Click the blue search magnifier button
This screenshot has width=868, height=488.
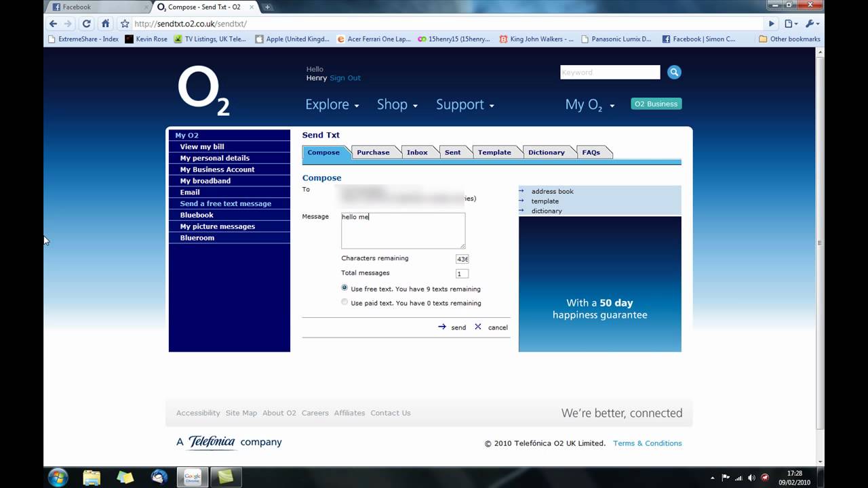click(674, 72)
